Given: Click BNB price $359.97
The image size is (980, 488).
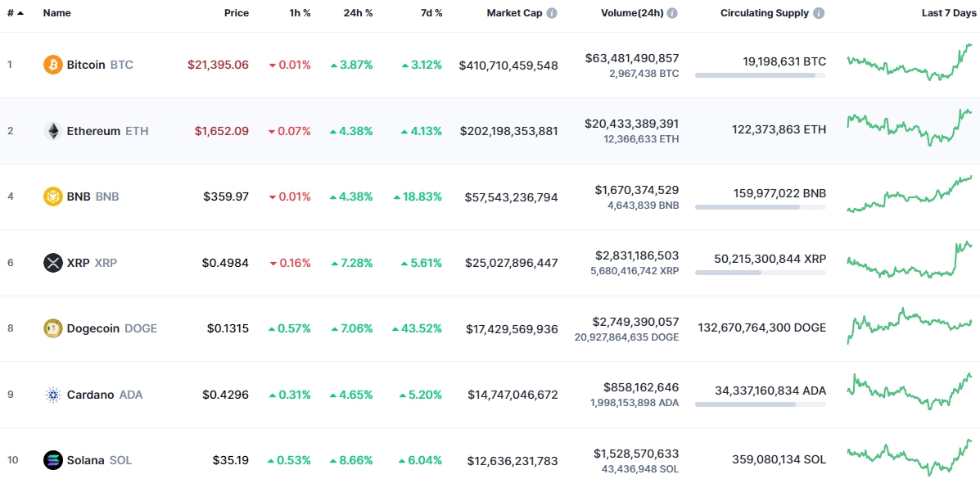Looking at the screenshot, I should pyautogui.click(x=226, y=197).
